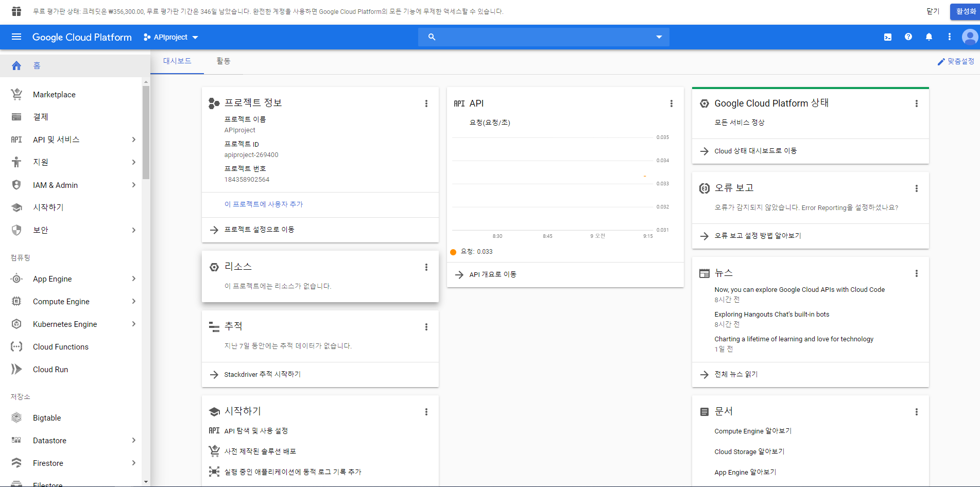Viewport: 980px width, 487px height.
Task: Click the search magnifier icon
Action: (432, 37)
